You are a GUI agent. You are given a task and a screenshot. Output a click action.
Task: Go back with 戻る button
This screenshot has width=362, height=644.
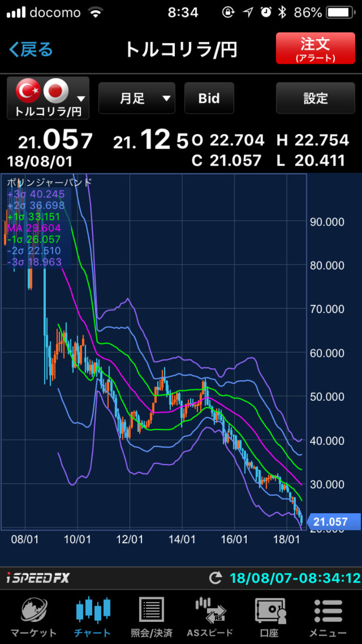click(x=31, y=50)
